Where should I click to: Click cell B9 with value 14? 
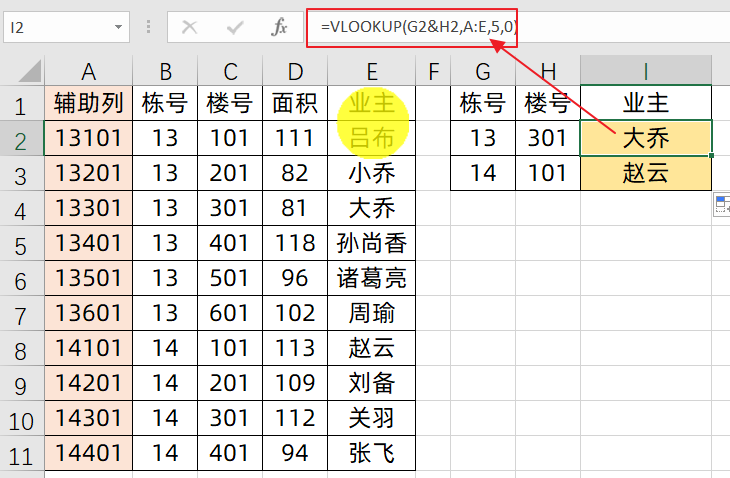tap(165, 383)
